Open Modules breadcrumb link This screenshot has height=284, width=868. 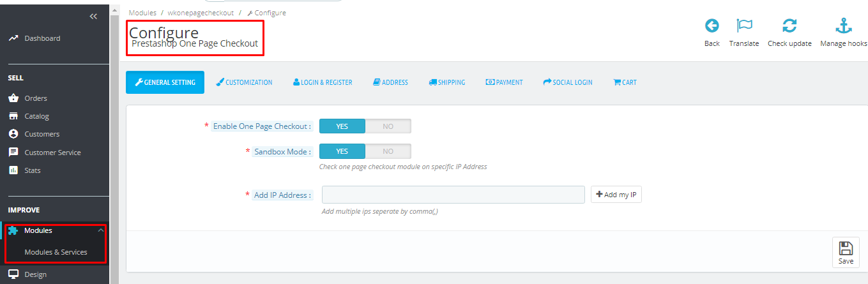click(142, 13)
